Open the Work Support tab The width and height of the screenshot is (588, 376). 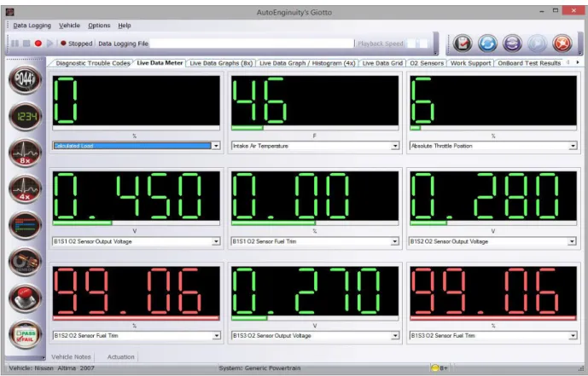point(470,63)
